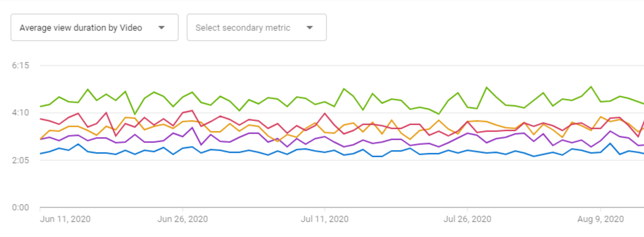This screenshot has height=237, width=644.
Task: Click the 2:05 y-axis label
Action: click(x=20, y=160)
